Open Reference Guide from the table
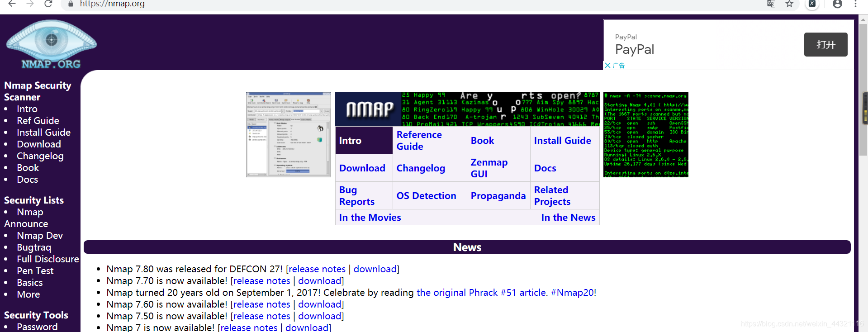 click(x=419, y=141)
